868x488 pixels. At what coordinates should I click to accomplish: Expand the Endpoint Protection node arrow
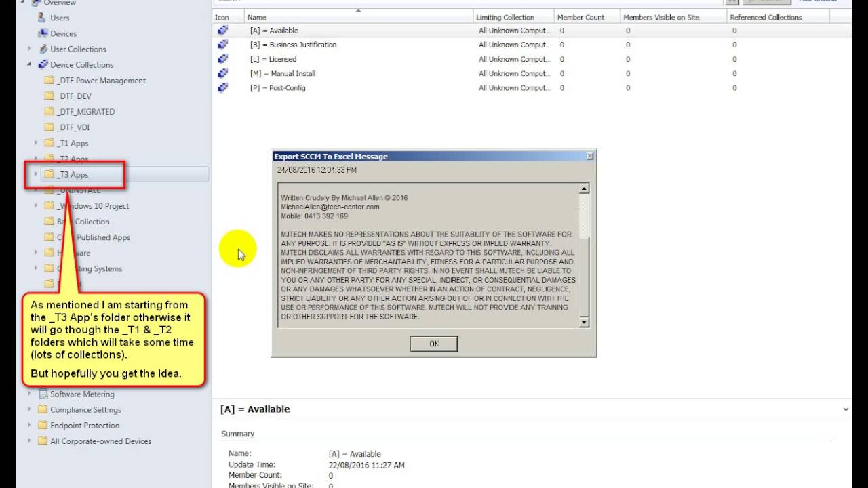tap(29, 425)
